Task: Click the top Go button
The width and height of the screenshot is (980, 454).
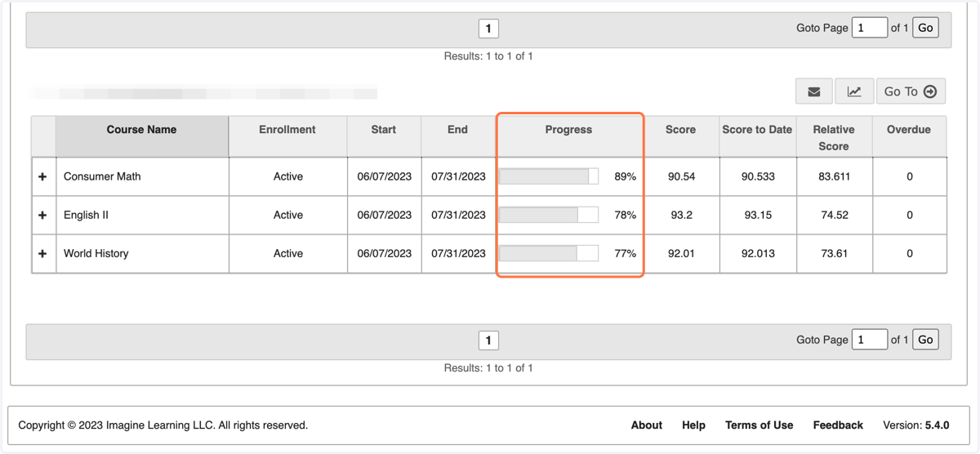Action: pyautogui.click(x=925, y=27)
